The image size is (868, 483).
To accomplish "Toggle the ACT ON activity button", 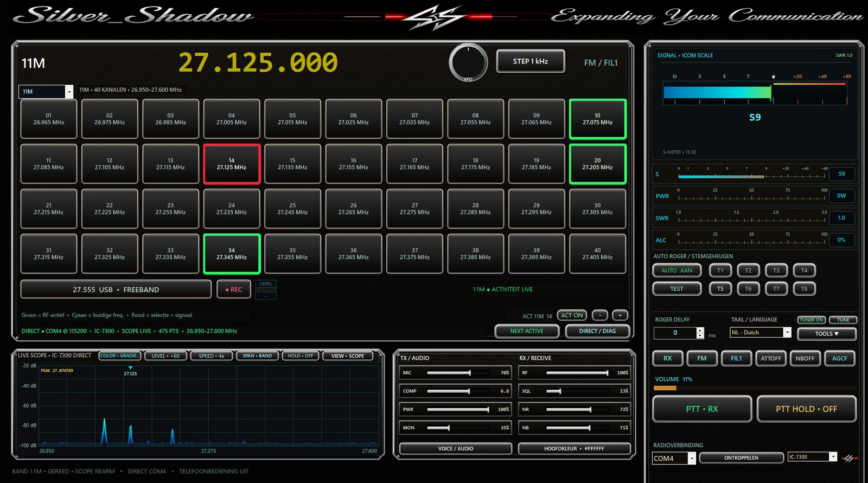I will (x=572, y=315).
